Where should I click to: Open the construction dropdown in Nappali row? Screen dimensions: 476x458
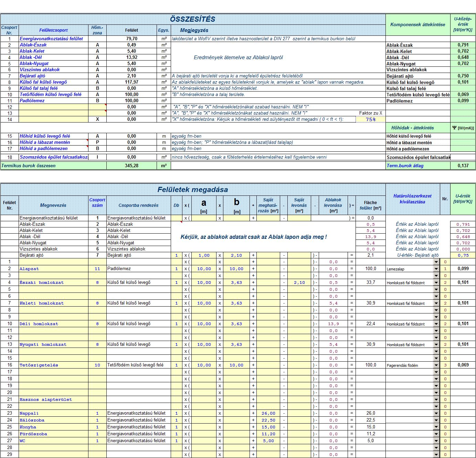point(436,413)
